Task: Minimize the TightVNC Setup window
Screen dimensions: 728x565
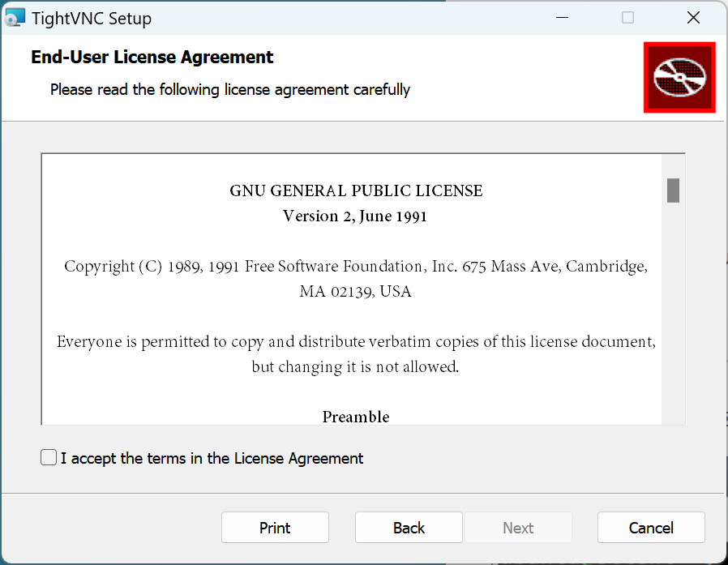Action: pyautogui.click(x=562, y=18)
